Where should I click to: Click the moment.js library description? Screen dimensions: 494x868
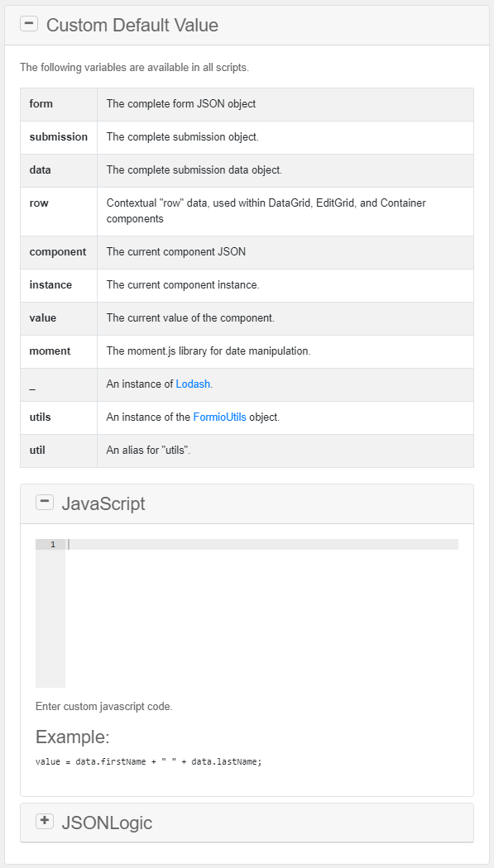point(209,351)
